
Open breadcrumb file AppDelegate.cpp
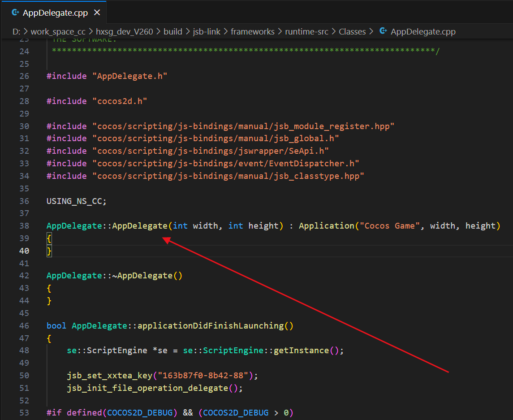coord(423,32)
